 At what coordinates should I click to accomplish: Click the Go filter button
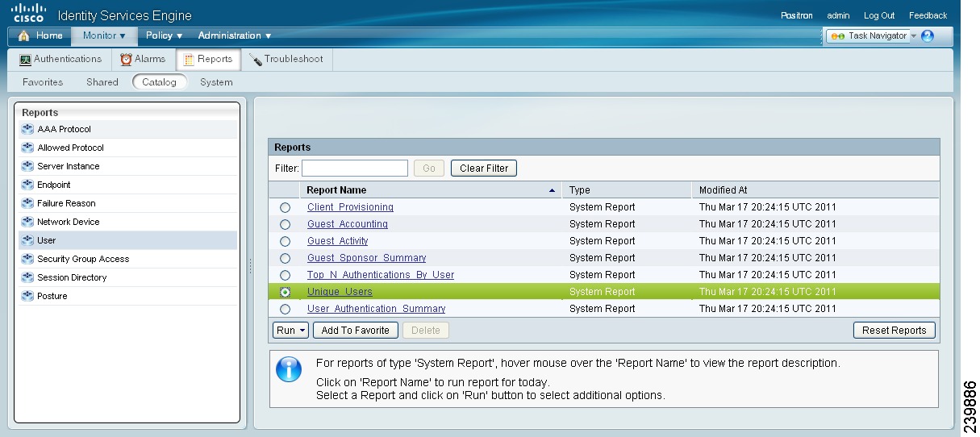pos(429,169)
